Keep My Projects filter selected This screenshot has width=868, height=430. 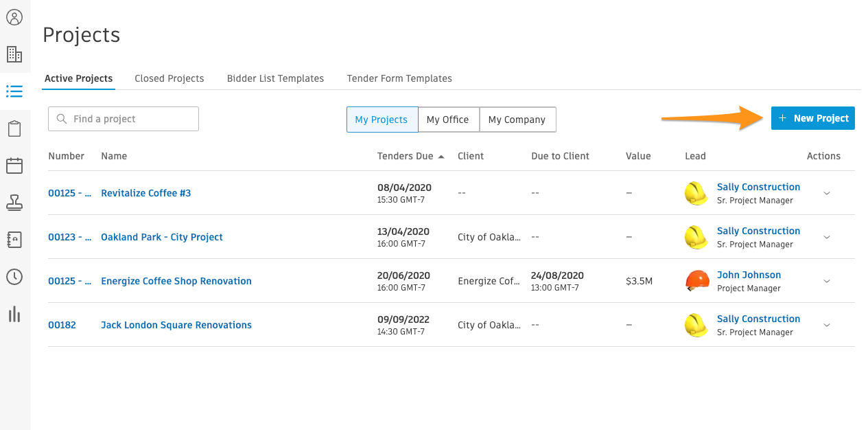[382, 120]
